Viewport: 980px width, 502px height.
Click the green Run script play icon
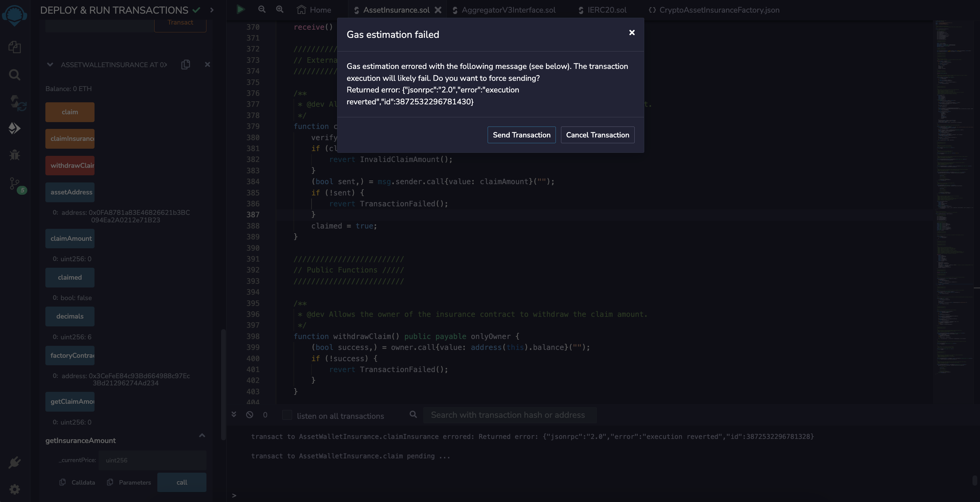241,10
